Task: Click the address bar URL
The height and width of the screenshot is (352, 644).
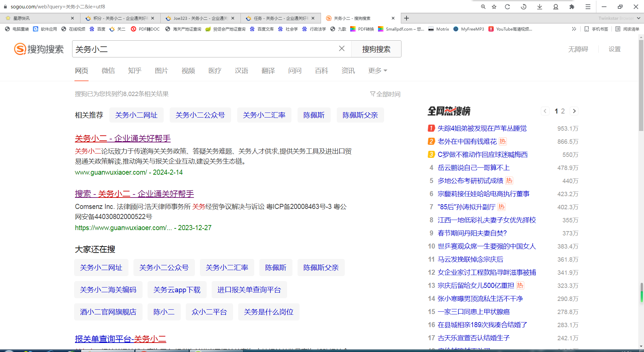Action: coord(58,7)
